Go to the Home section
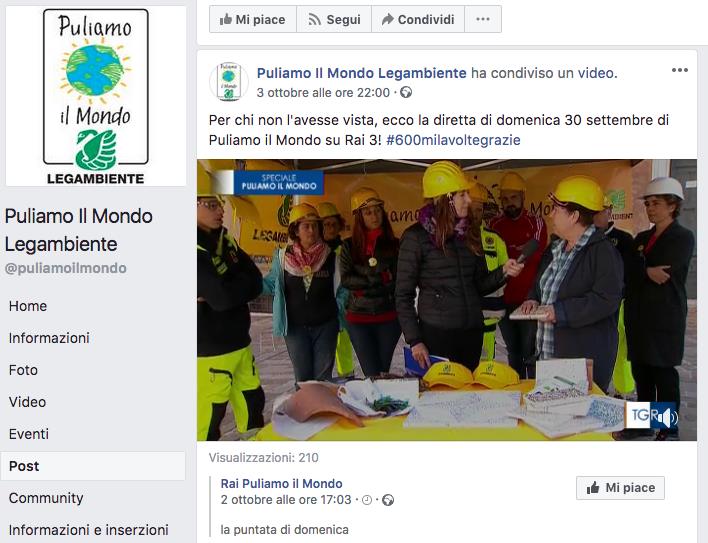Screen dimensions: 708x543 (28, 306)
